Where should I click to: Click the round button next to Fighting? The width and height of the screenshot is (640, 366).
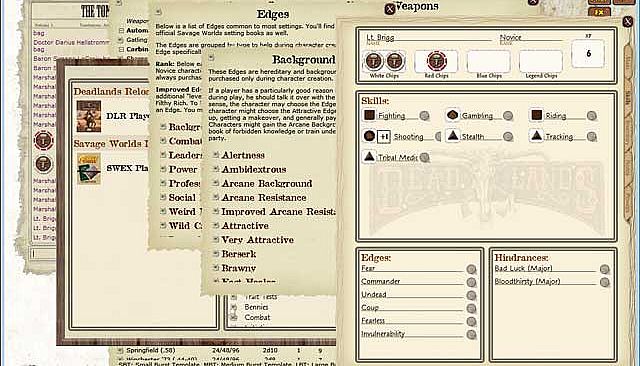pos(424,116)
